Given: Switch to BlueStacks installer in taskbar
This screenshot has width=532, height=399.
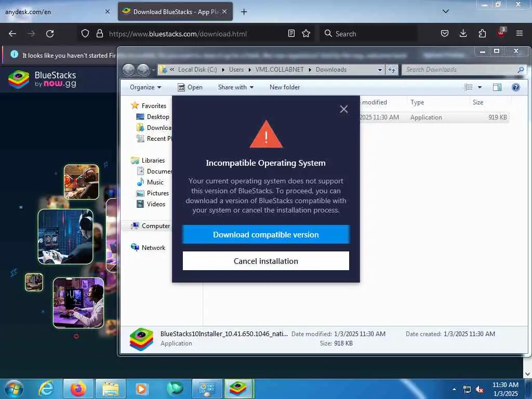Looking at the screenshot, I should pyautogui.click(x=238, y=389).
